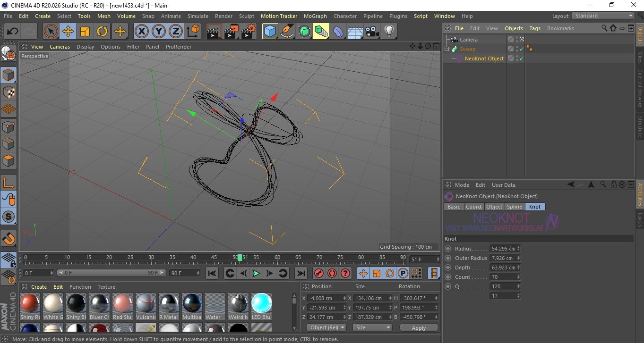Image resolution: width=644 pixels, height=343 pixels.
Task: Click the Radius value input field
Action: (x=503, y=249)
